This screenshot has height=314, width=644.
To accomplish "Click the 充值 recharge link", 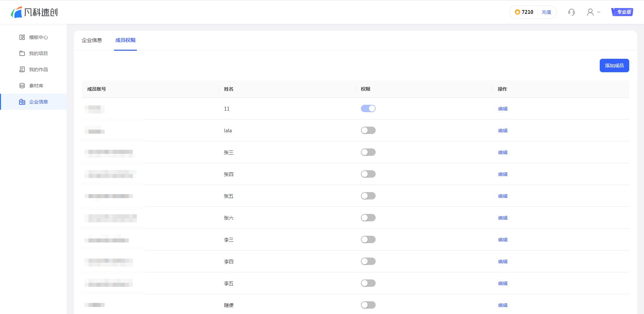I will [546, 12].
